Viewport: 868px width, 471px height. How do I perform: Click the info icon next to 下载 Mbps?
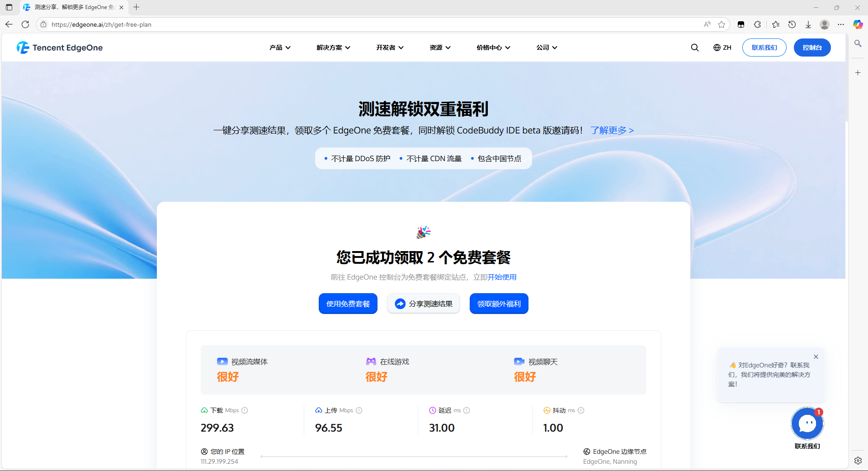click(245, 410)
